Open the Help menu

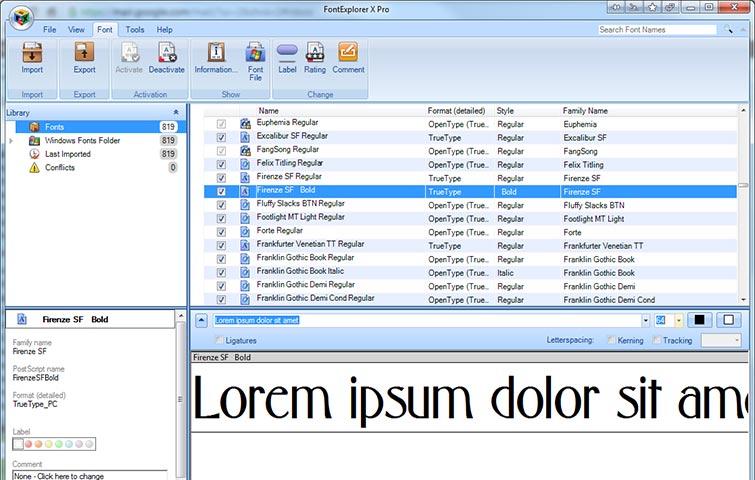point(164,29)
